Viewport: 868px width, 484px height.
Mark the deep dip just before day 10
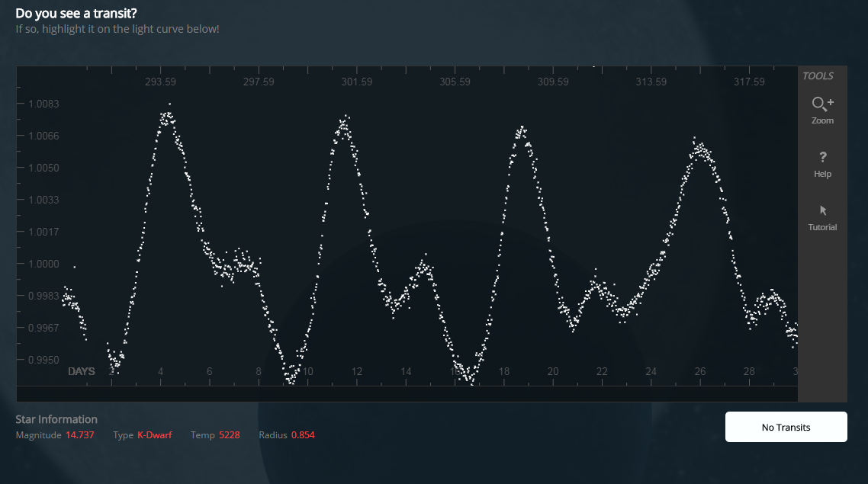291,374
